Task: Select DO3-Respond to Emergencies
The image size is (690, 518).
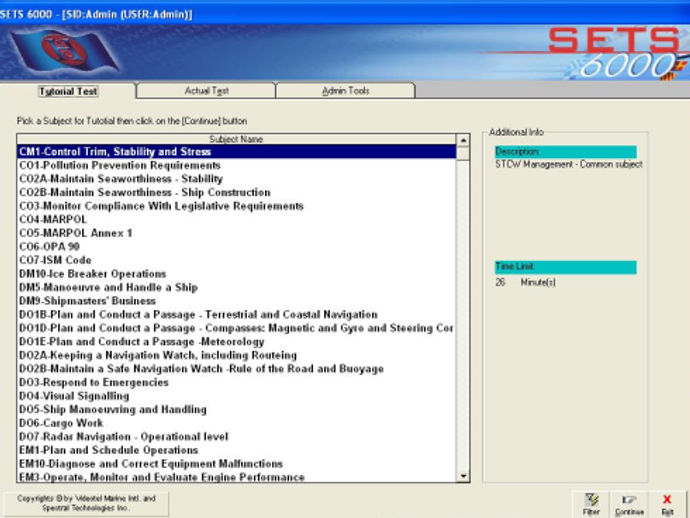Action: [x=237, y=382]
